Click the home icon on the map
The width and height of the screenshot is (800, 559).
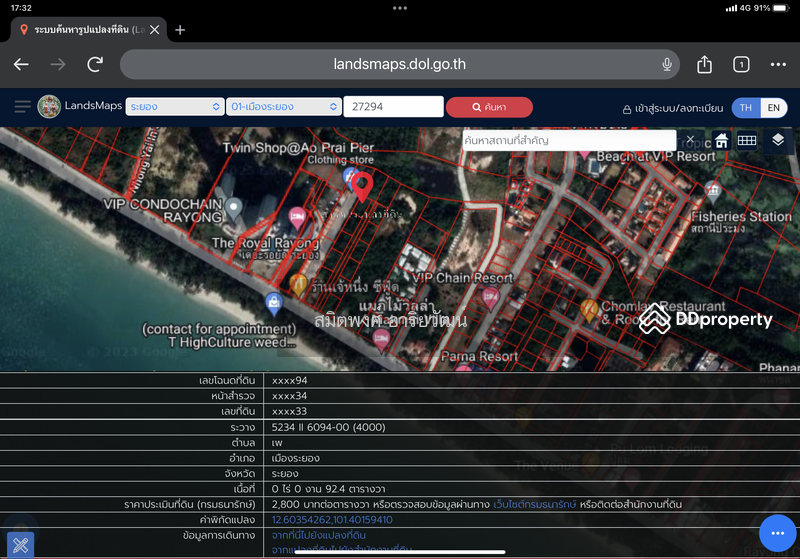(x=721, y=140)
